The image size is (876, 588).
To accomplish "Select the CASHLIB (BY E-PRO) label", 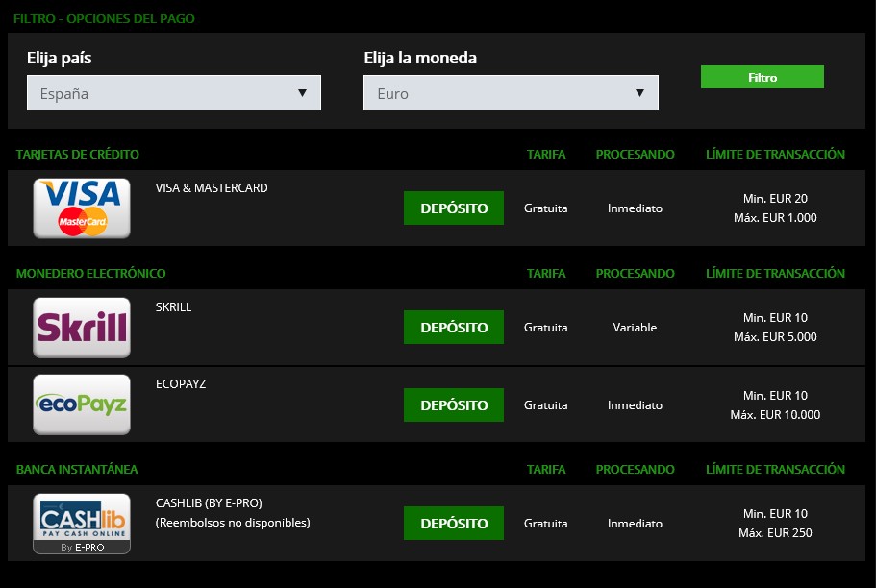I will (209, 503).
